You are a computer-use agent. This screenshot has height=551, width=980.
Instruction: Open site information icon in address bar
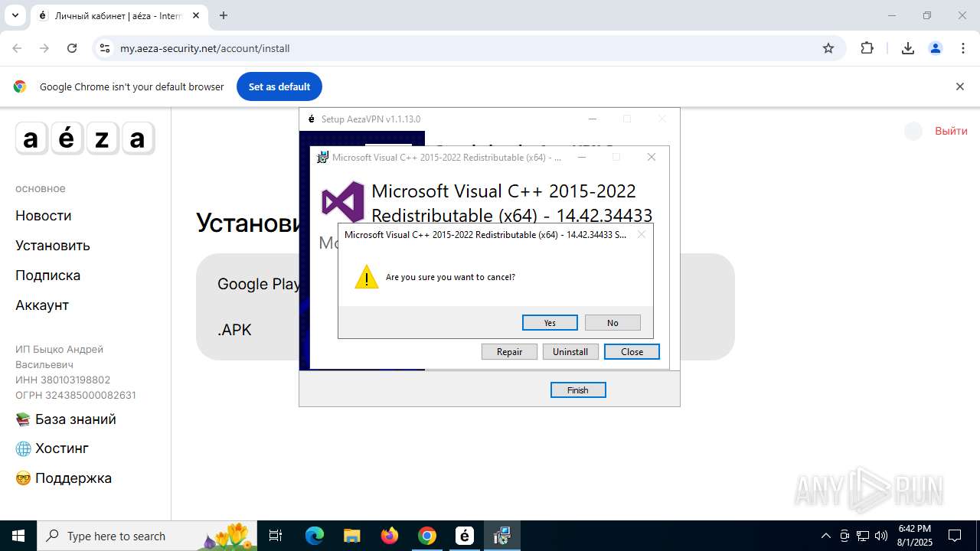pos(105,48)
